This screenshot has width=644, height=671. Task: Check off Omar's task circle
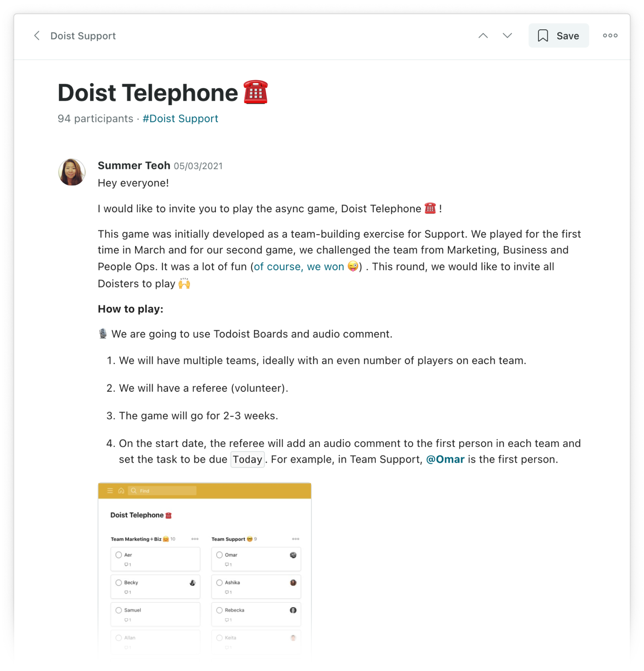219,555
